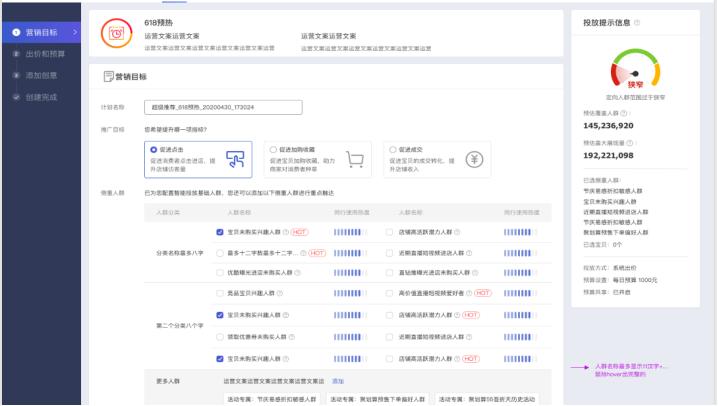Go to the 添加创意 step

point(41,76)
